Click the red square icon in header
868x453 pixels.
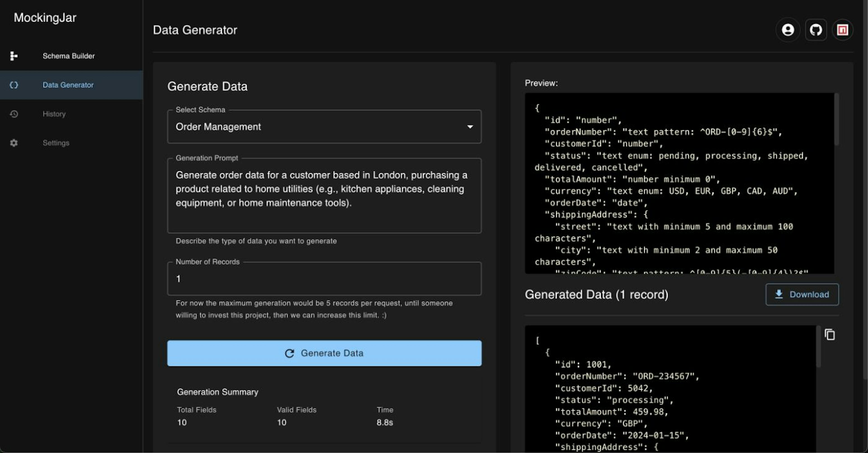(x=842, y=30)
